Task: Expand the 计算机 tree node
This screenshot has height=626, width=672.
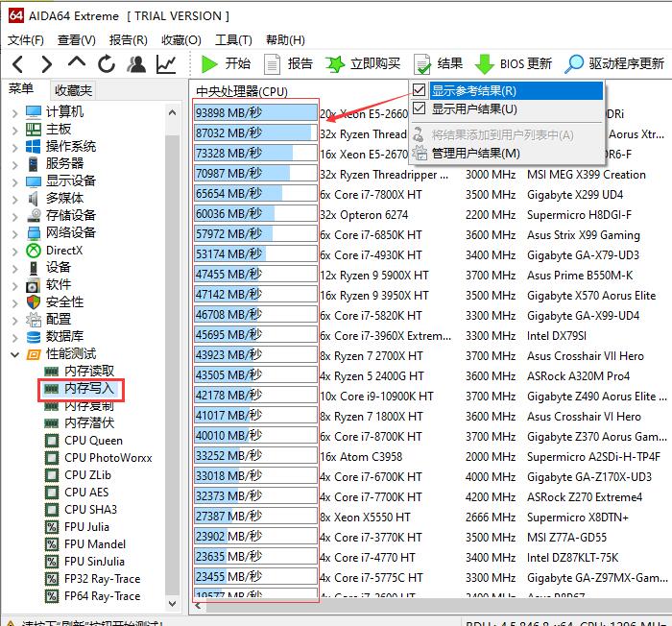Action: [14, 111]
